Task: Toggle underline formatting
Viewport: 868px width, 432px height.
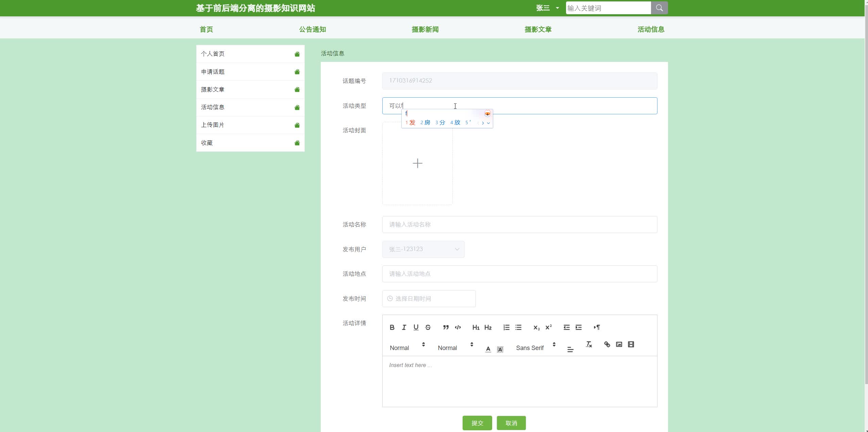Action: (416, 327)
